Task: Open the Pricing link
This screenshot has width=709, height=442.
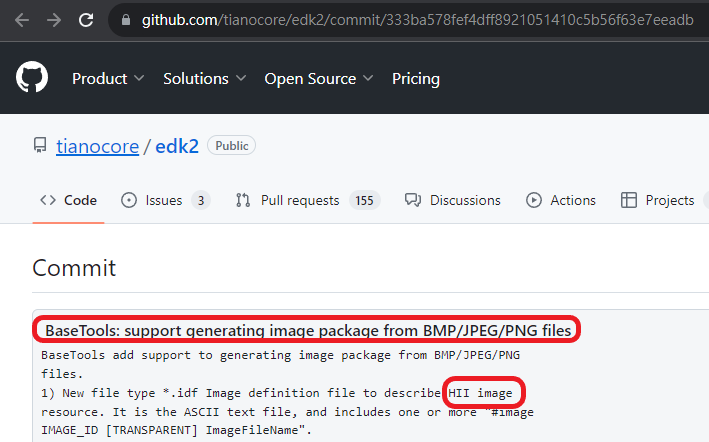Action: (x=416, y=79)
